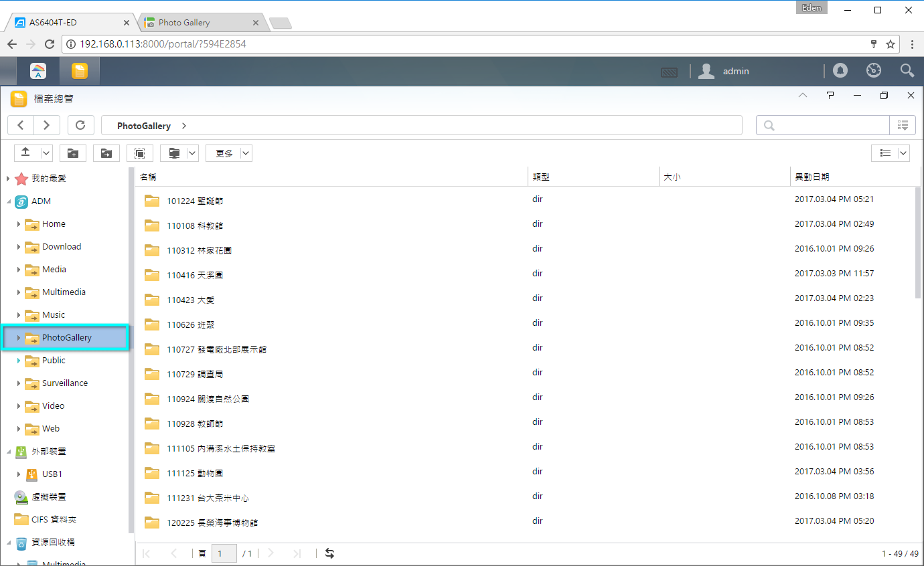Click the network computer folder icon
924x566 pixels.
(173, 153)
